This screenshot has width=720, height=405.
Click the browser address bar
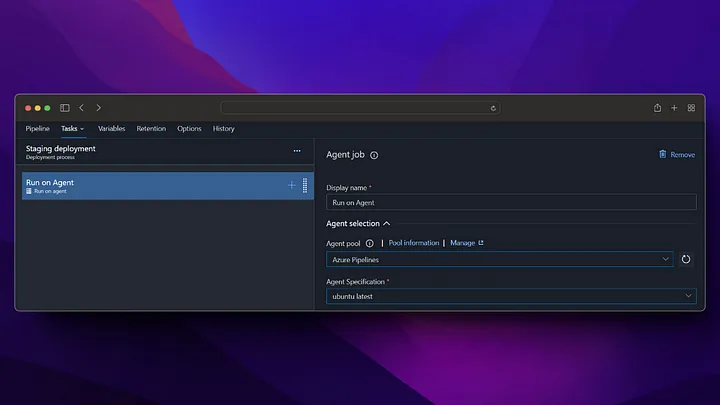click(x=360, y=108)
